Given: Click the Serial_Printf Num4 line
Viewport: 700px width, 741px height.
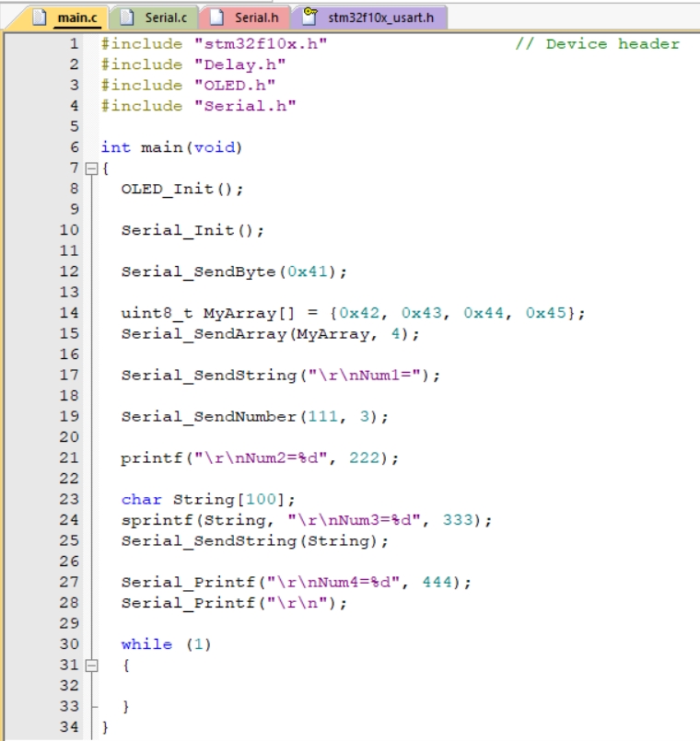Looking at the screenshot, I should [296, 582].
